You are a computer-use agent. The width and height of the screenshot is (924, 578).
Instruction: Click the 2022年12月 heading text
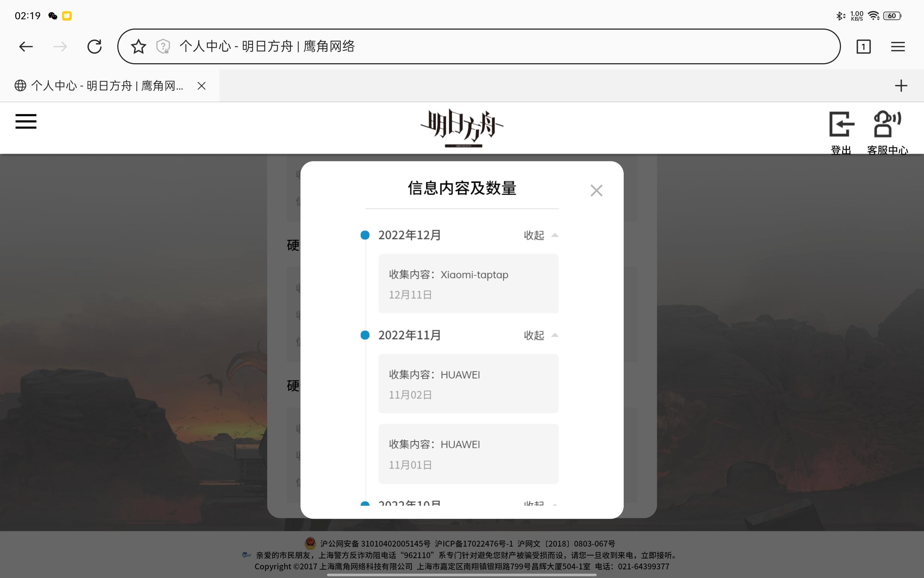410,235
